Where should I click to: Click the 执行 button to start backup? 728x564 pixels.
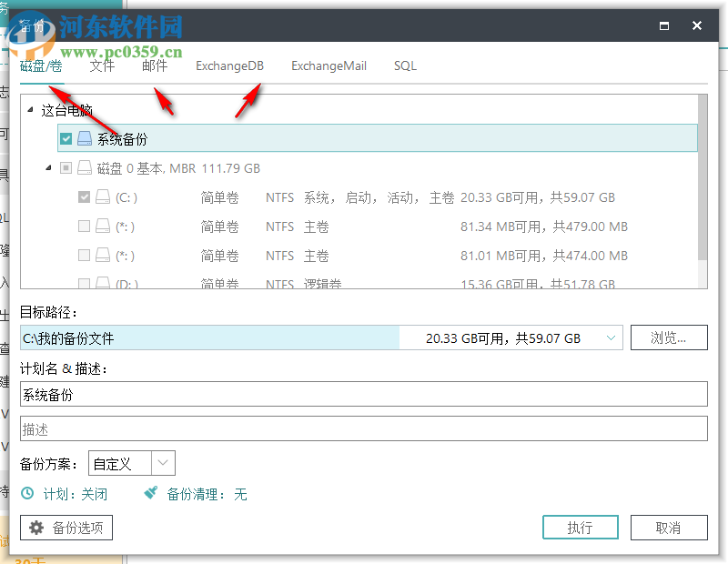coord(580,528)
